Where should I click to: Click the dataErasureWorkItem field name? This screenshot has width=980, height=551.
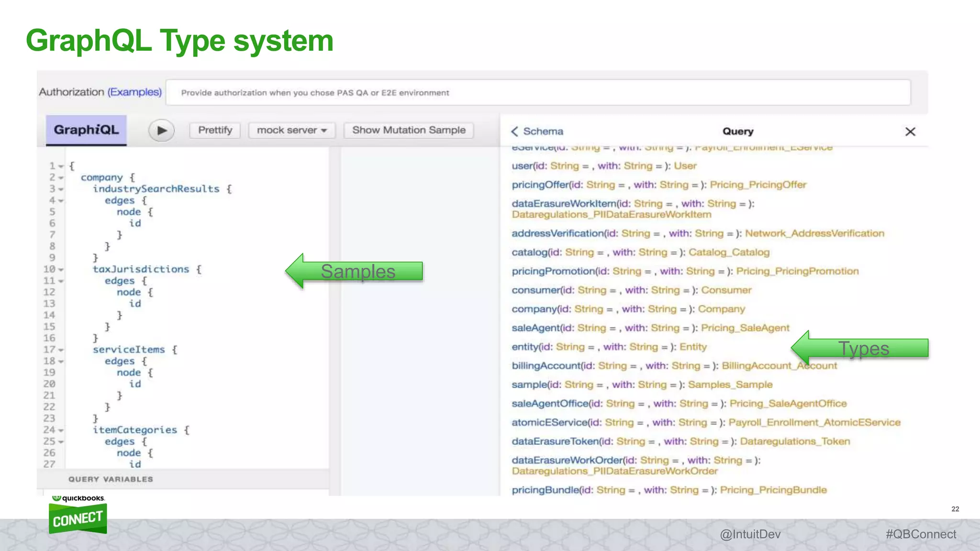564,204
